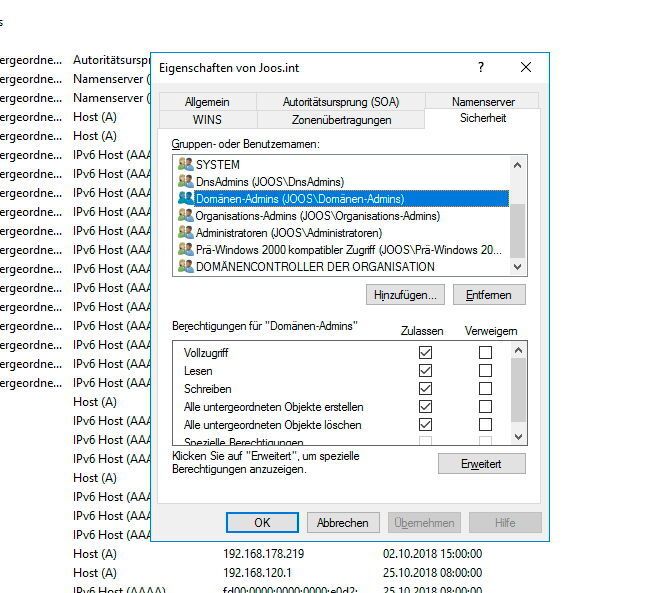Screen dimensions: 648x593
Task: Open advanced permissions via Erweitert button
Action: pyautogui.click(x=482, y=464)
